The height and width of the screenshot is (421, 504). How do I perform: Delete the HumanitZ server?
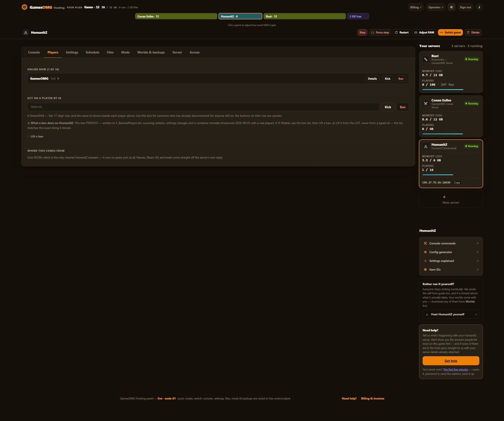(x=473, y=33)
